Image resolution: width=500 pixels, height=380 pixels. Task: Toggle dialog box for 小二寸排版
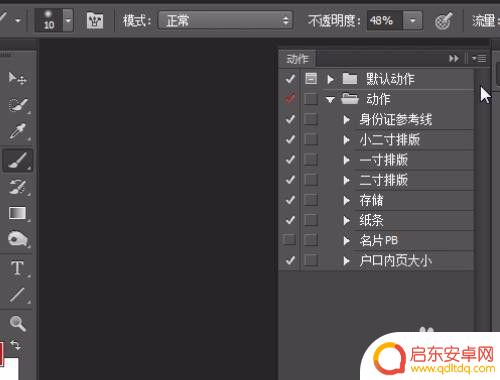pyautogui.click(x=311, y=139)
